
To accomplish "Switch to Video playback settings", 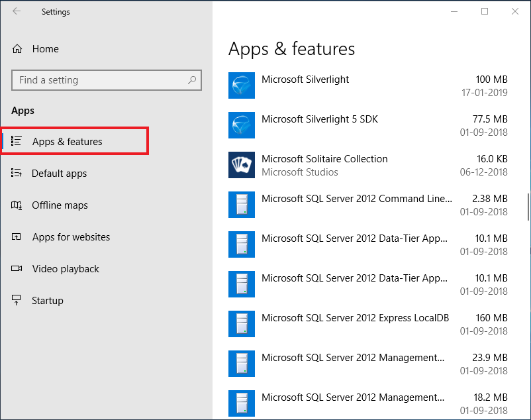I will [x=107, y=268].
